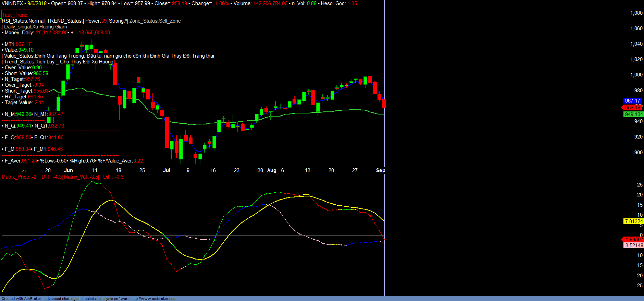This screenshot has height=301, width=644.
Task: Click the Test_Trend label at top left
Action: tap(15, 15)
